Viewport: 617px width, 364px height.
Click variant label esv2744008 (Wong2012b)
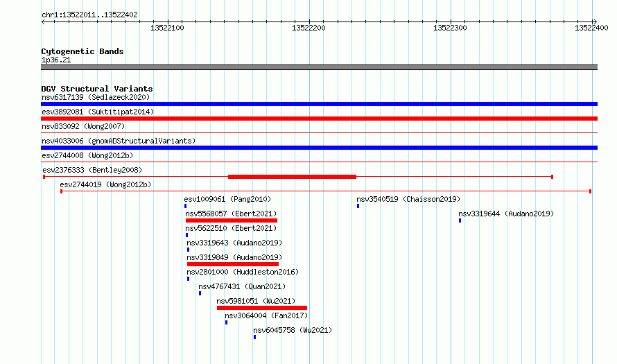point(87,155)
